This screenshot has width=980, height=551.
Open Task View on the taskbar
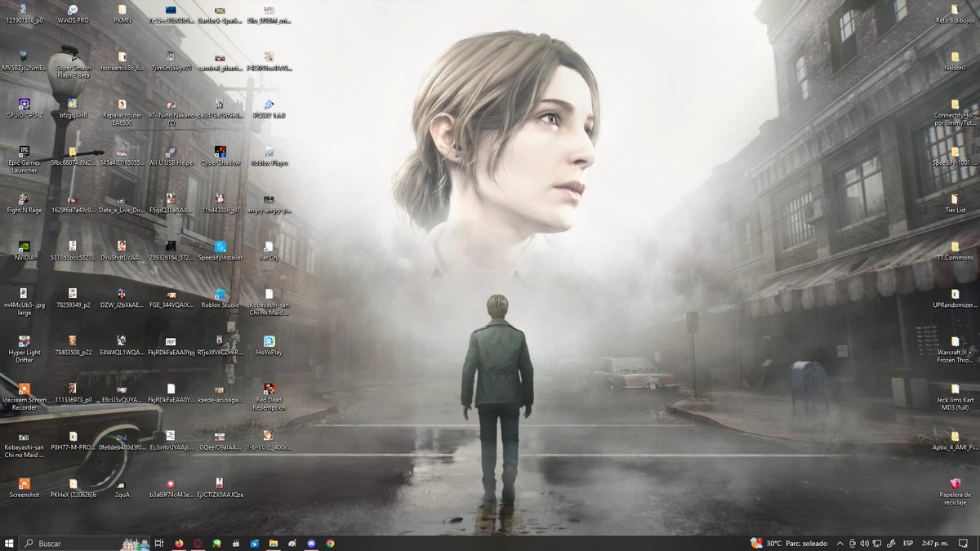click(158, 543)
